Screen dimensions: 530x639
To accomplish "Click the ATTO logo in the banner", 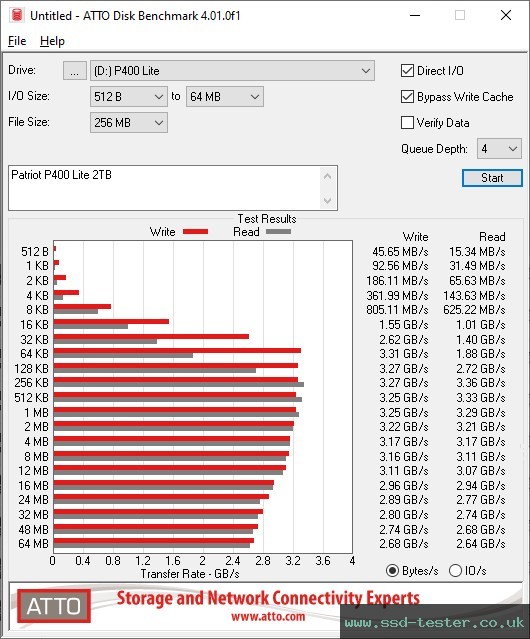I will point(54,606).
